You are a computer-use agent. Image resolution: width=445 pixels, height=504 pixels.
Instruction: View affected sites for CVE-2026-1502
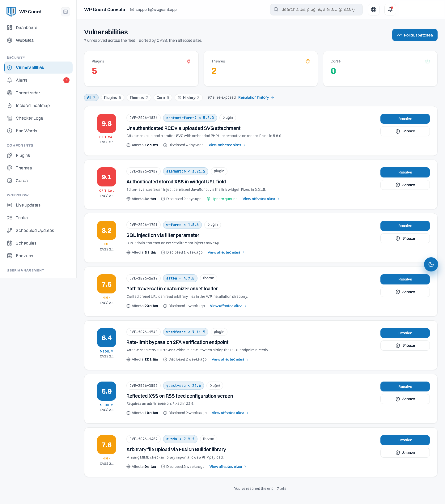[230, 413]
